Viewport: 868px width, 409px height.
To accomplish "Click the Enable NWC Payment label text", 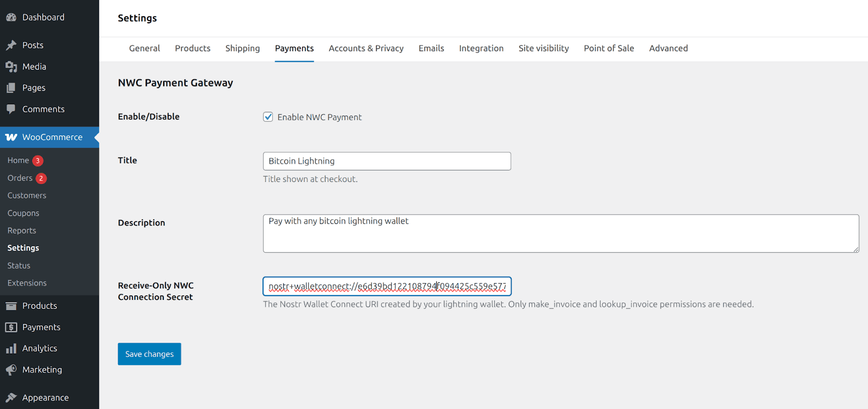I will click(x=320, y=117).
